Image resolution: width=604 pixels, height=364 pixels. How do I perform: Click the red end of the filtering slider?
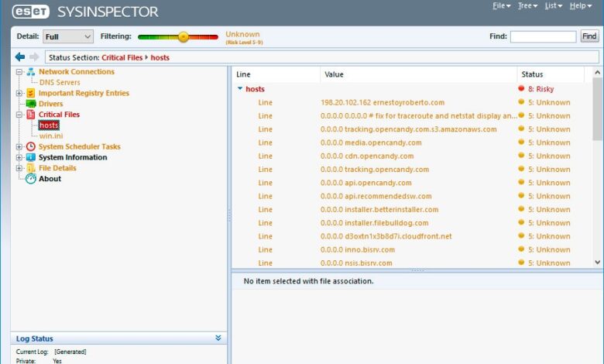[214, 37]
